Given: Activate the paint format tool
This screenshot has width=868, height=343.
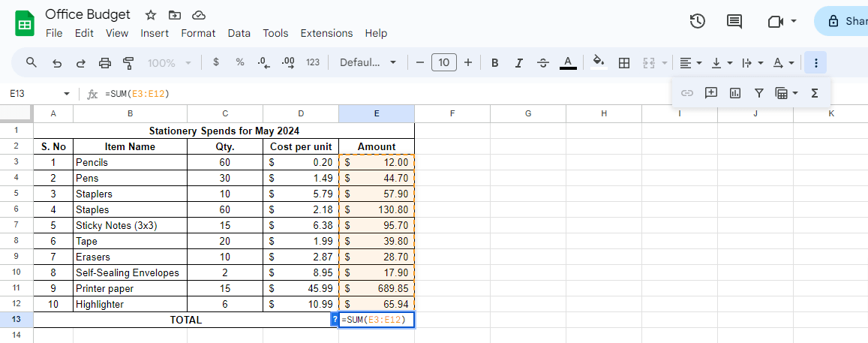Looking at the screenshot, I should point(128,62).
